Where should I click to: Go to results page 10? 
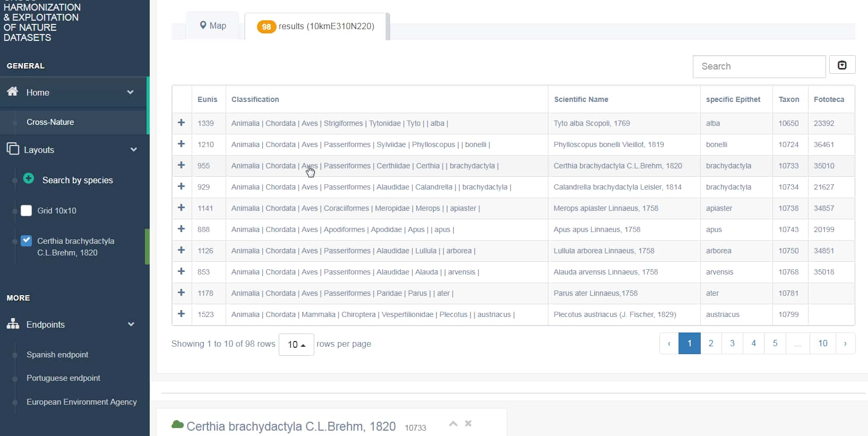click(x=823, y=343)
